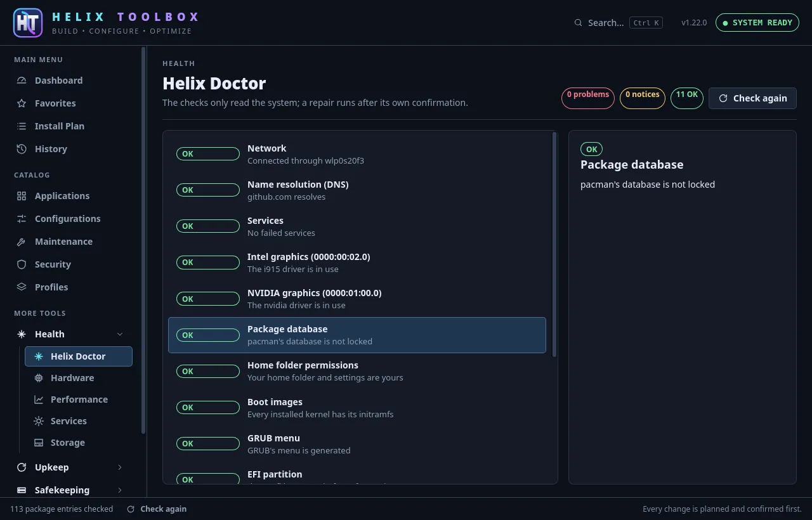Viewport: 812px width, 520px height.
Task: Click the version v1.22.0 label
Action: (694, 23)
